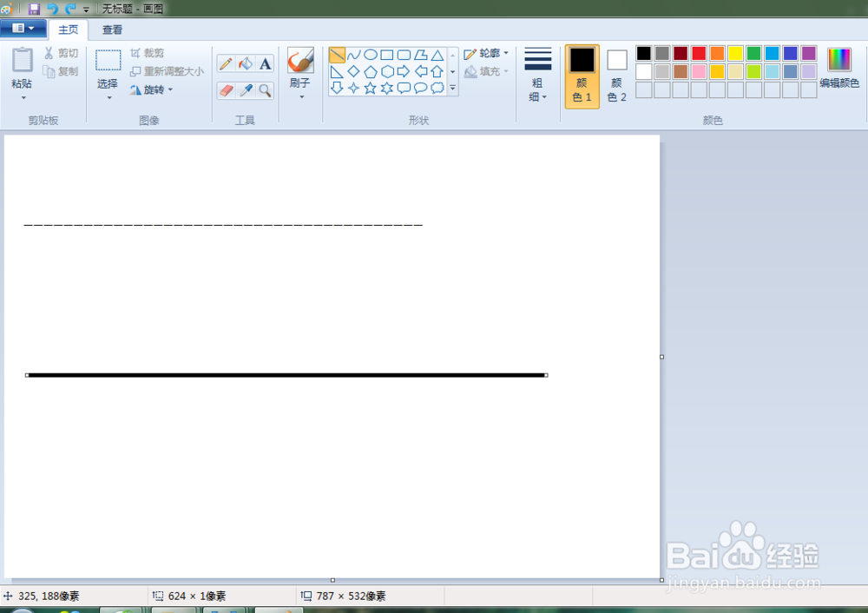Open the blue Paint file menu button
The width and height of the screenshot is (868, 613).
point(23,29)
